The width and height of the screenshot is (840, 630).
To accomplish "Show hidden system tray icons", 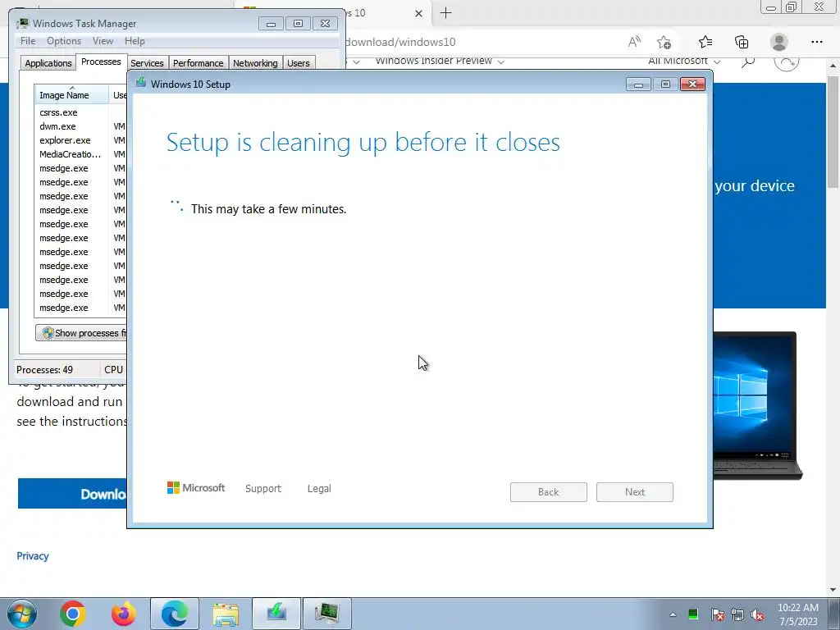I will pyautogui.click(x=673, y=614).
